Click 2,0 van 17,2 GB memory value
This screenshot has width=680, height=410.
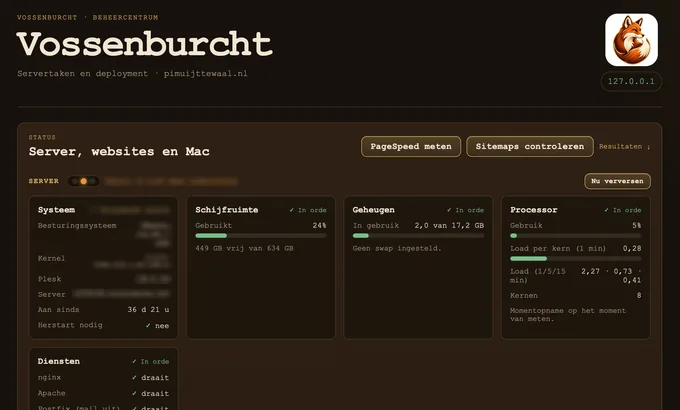point(449,226)
